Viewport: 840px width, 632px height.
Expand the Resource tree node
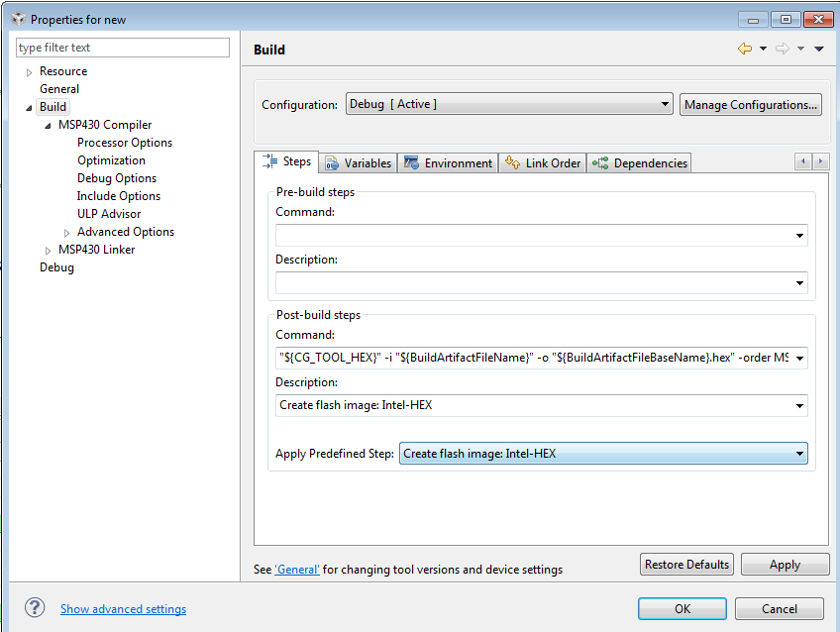(29, 72)
